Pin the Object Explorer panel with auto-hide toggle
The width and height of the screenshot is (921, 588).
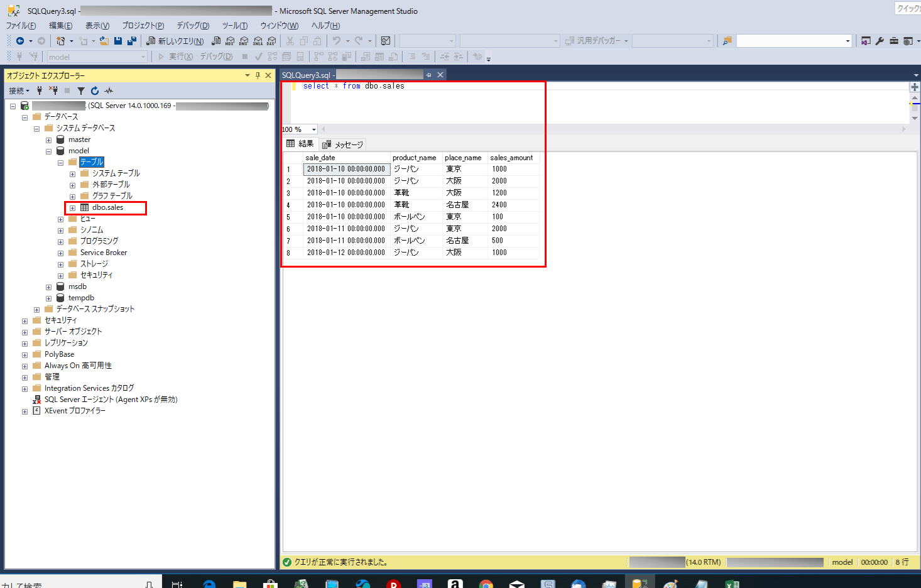[258, 75]
